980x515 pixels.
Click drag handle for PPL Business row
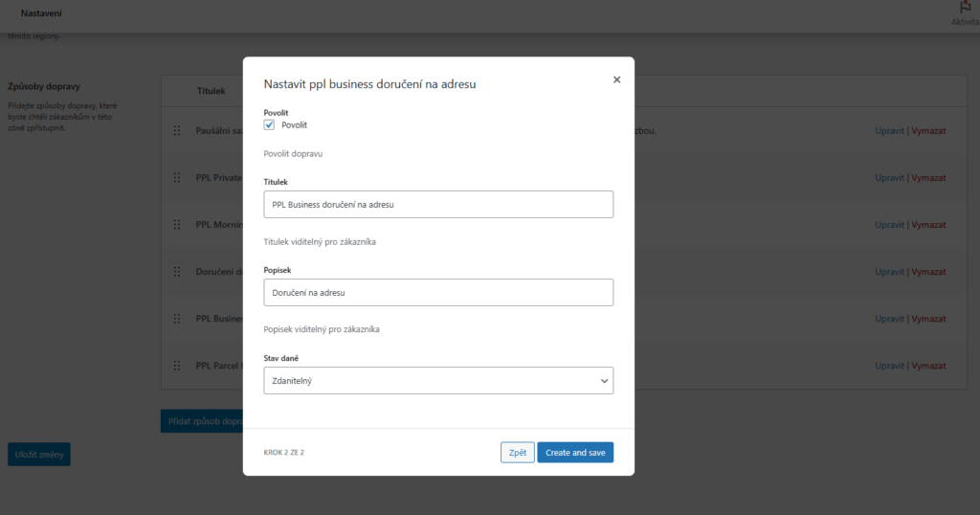pyautogui.click(x=177, y=319)
